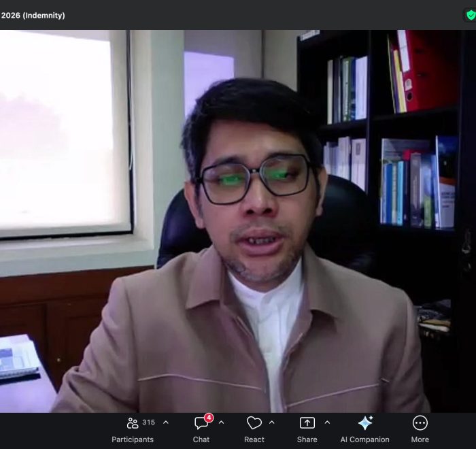Screen dimensions: 476x449
Task: Click the React heart icon
Action: tap(254, 423)
